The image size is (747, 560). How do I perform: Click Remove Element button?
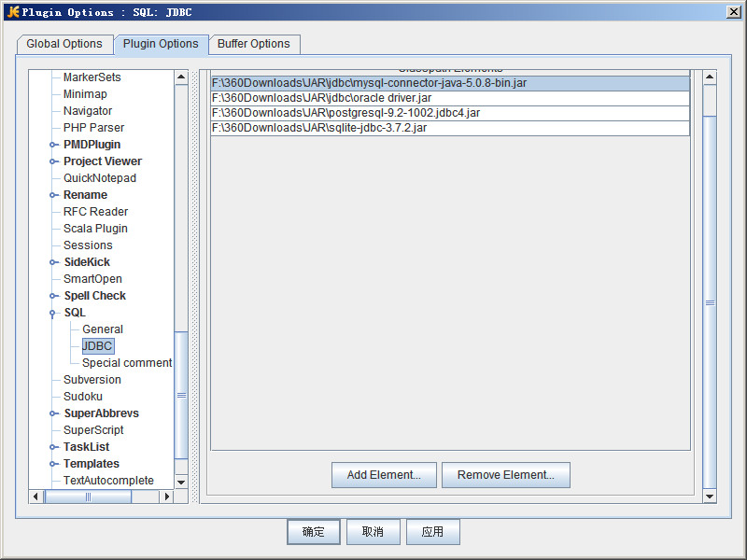pyautogui.click(x=505, y=475)
